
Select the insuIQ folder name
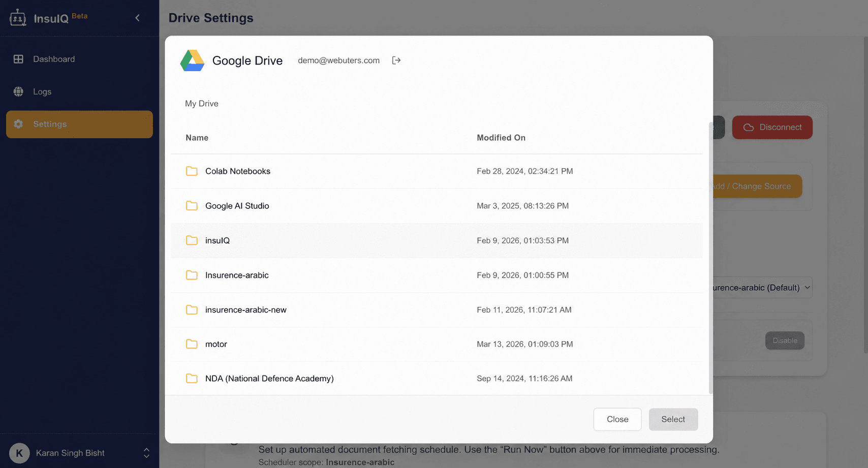pos(218,240)
